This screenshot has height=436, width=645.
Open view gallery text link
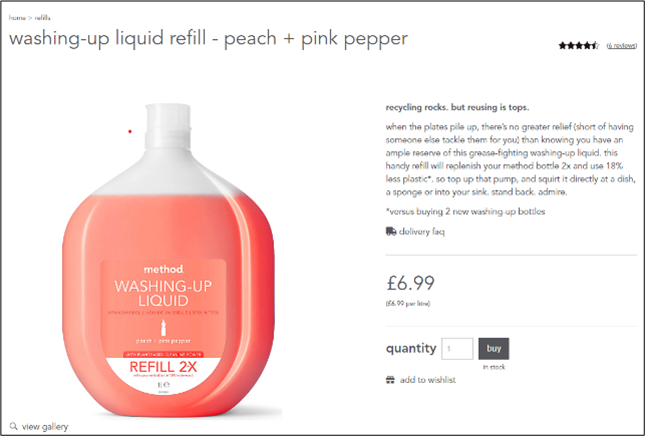point(45,427)
